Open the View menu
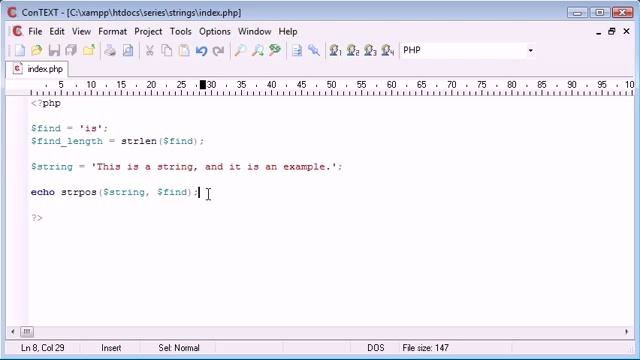Viewport: 640px width, 360px height. click(81, 31)
